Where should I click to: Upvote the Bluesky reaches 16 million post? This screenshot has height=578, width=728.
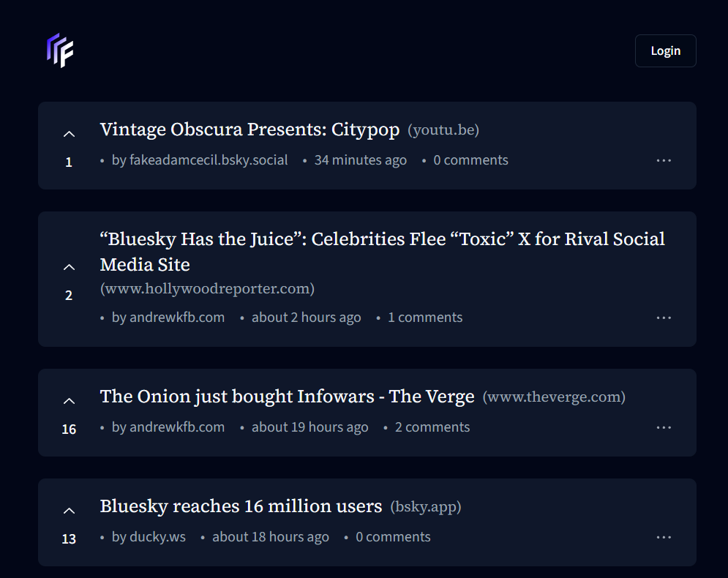click(69, 511)
